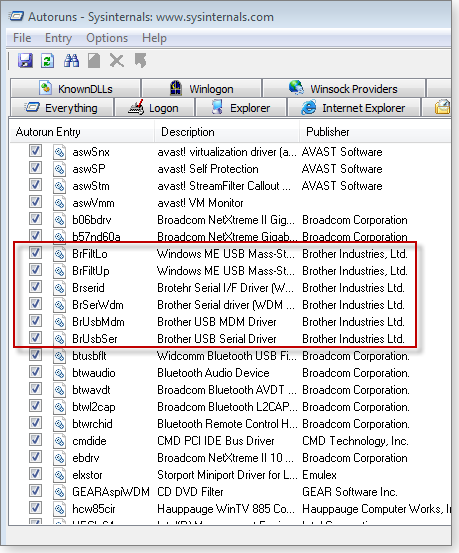
Task: Click the btwaudio driver file icon
Action: tap(59, 373)
